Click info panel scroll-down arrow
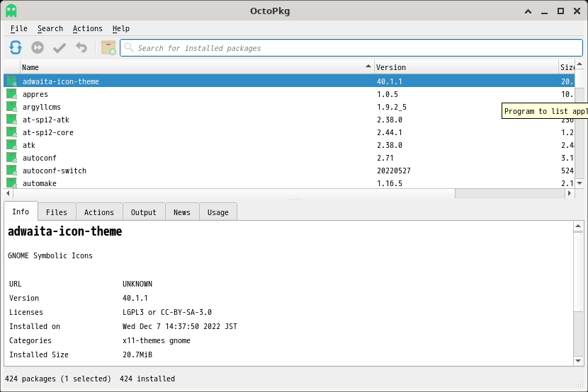588x392 pixels. (x=578, y=361)
